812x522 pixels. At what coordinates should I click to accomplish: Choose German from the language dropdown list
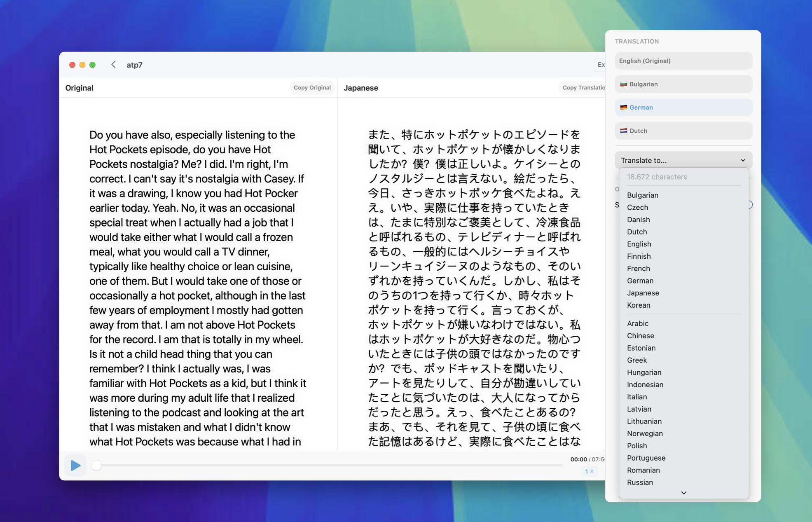coord(683,281)
